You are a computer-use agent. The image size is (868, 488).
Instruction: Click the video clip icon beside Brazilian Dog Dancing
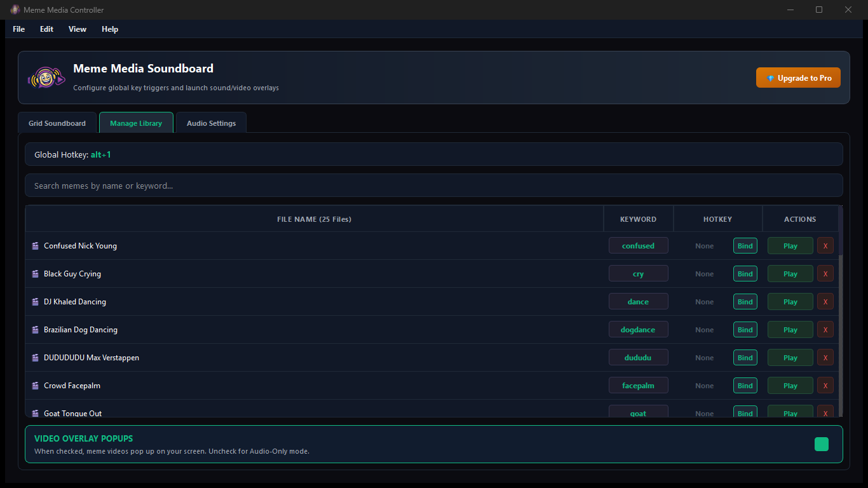point(36,330)
